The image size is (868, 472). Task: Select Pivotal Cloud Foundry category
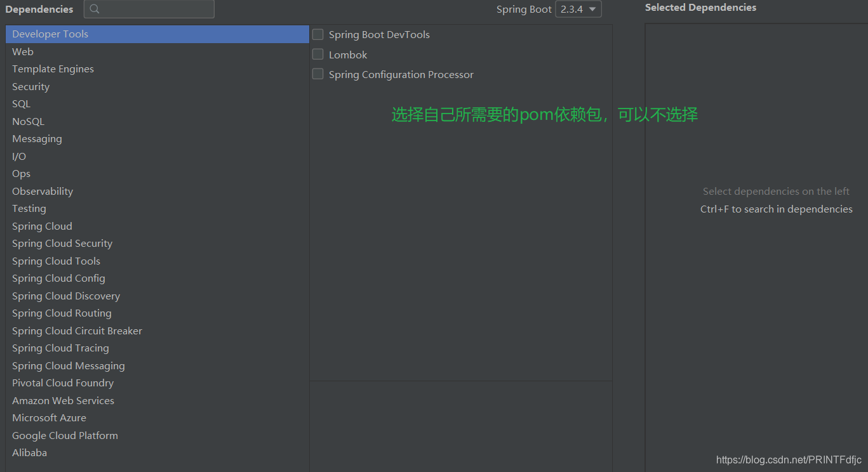(157, 383)
